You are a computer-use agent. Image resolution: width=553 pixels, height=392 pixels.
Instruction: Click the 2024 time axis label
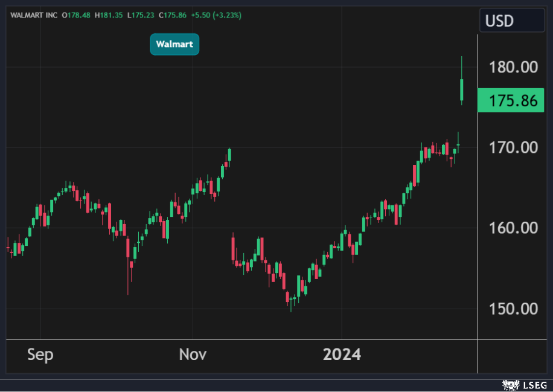[x=342, y=354]
